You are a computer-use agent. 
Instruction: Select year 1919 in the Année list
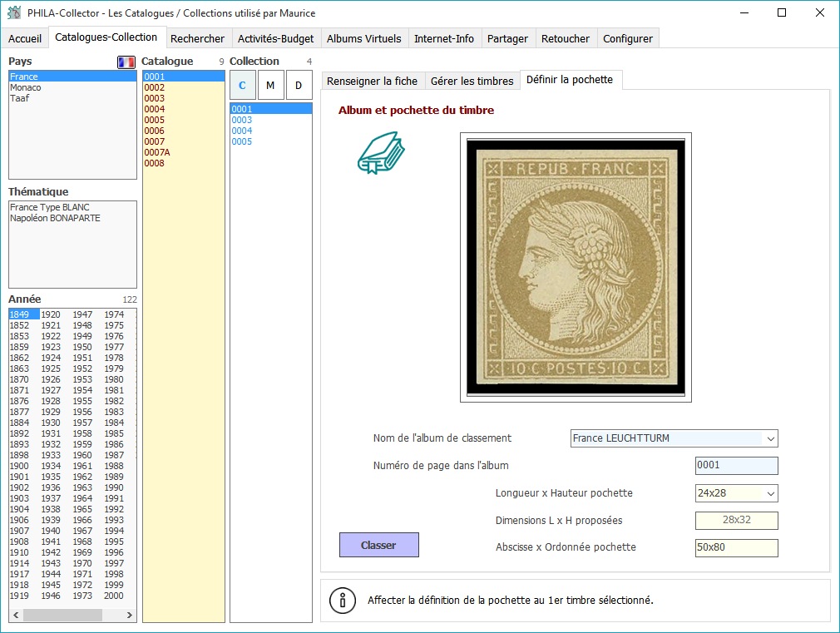[x=19, y=596]
